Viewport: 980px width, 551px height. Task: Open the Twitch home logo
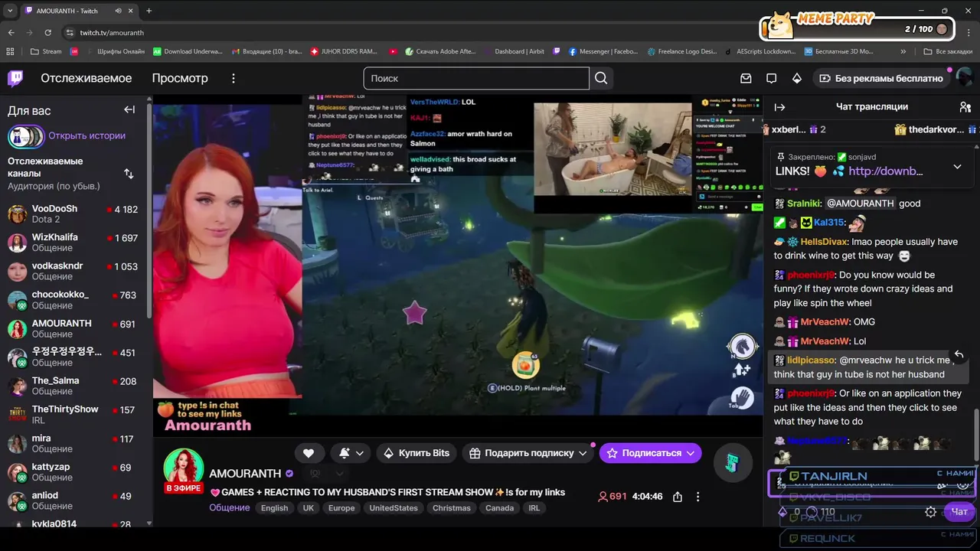click(x=15, y=78)
